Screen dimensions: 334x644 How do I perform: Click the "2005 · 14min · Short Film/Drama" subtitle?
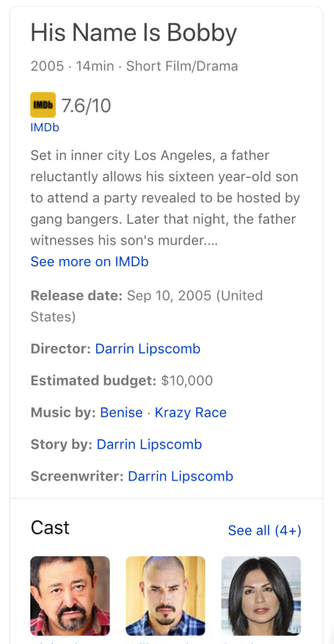134,66
